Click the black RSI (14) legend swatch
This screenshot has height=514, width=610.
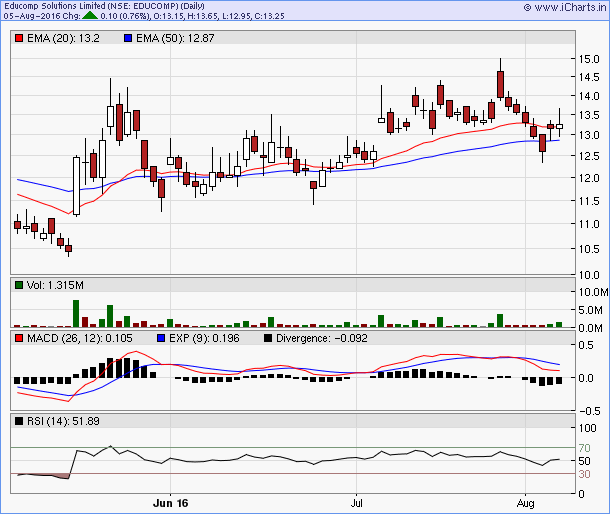(19, 421)
